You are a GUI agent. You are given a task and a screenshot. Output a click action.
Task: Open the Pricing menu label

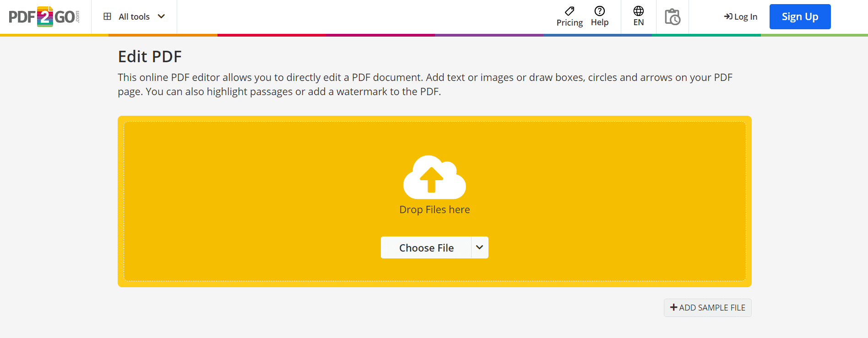570,22
